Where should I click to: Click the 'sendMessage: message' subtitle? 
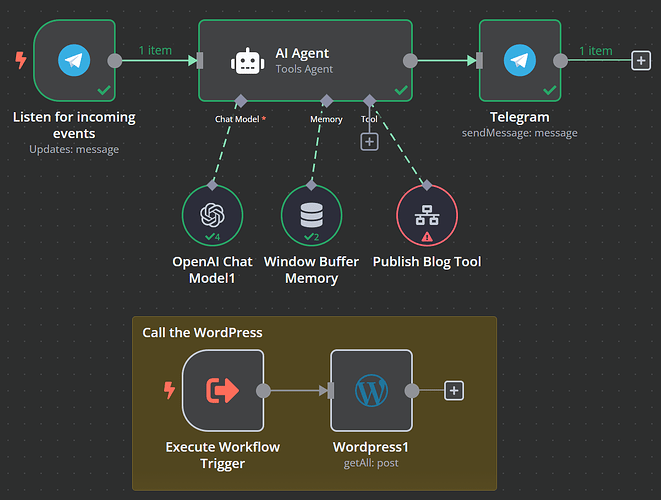click(519, 133)
